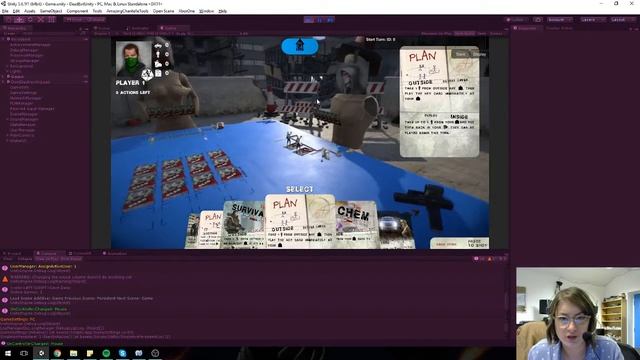
Task: Toggle the Global/Local handle rotation button
Action: tap(95, 19)
